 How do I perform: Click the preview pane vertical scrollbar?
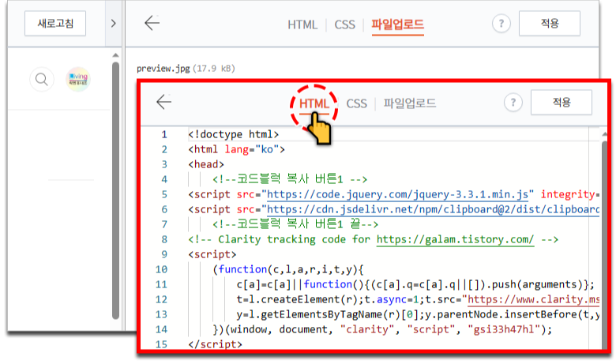click(x=115, y=190)
